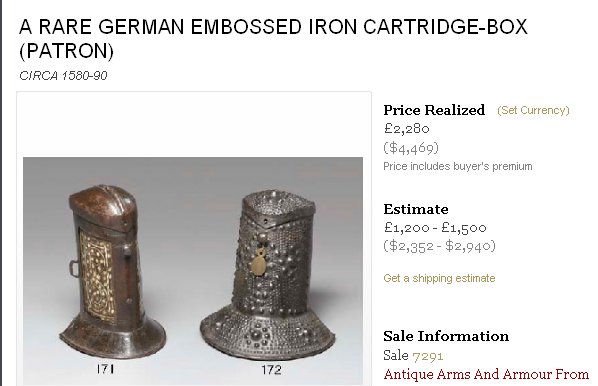Click the buyer's premium note
The image size is (598, 386).
coord(458,166)
